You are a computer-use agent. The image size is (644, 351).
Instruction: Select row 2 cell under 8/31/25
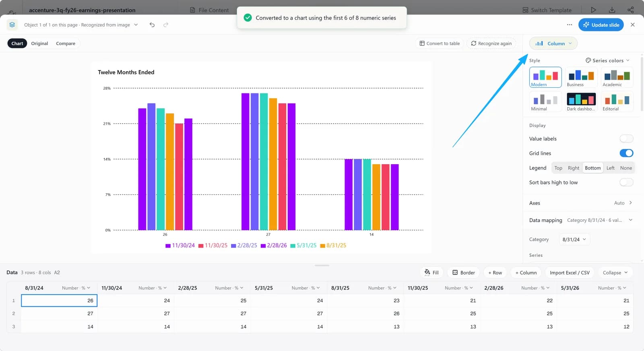(365, 314)
